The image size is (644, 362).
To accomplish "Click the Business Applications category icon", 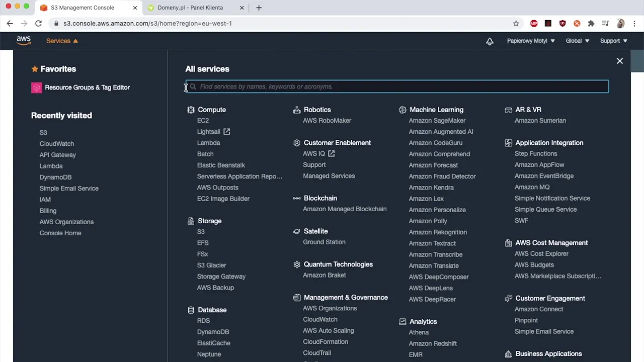I will [x=508, y=354].
